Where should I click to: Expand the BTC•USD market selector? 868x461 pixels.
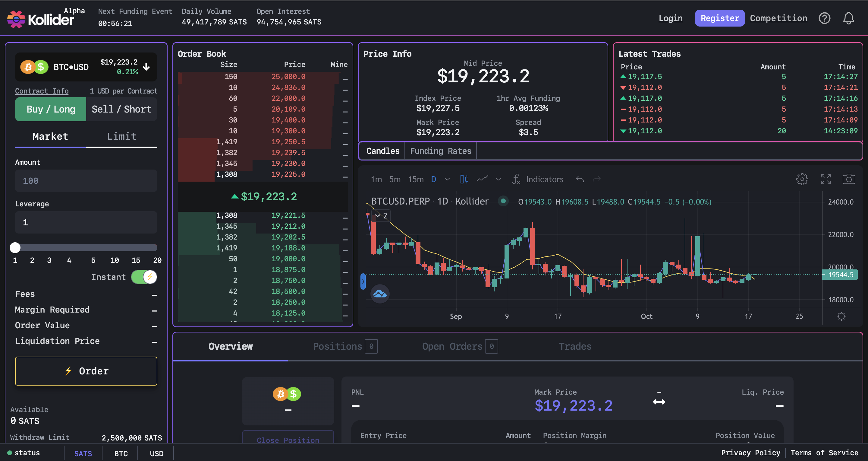point(146,67)
